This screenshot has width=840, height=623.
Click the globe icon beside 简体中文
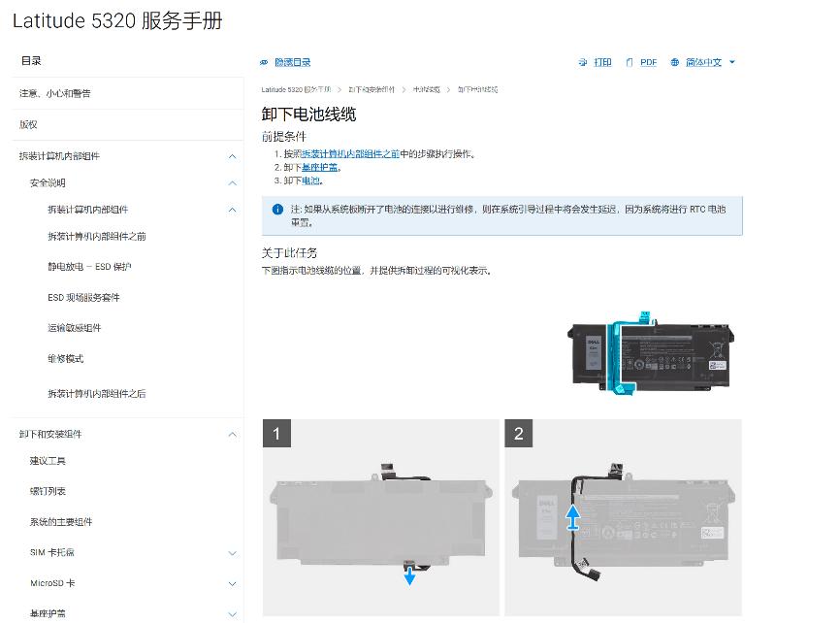click(677, 62)
